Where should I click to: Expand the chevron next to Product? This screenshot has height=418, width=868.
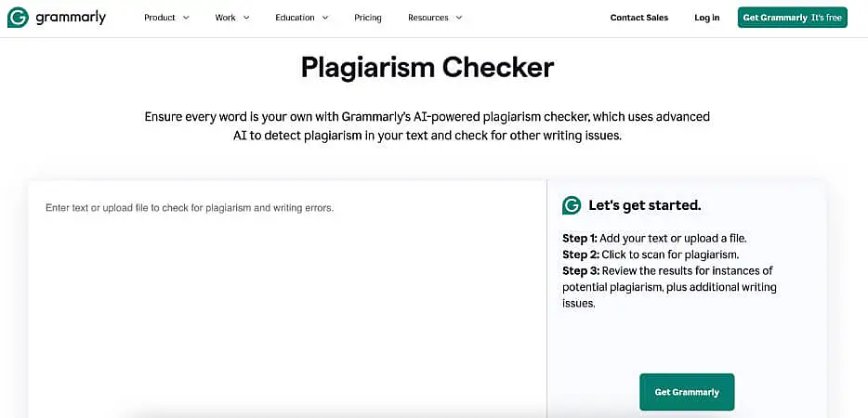186,18
